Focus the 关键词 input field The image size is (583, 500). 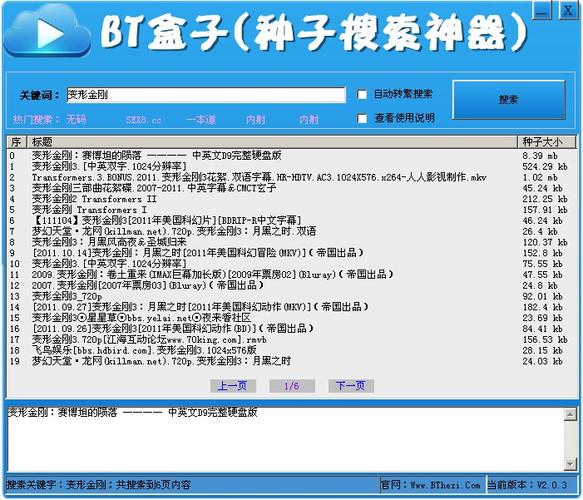[x=206, y=95]
